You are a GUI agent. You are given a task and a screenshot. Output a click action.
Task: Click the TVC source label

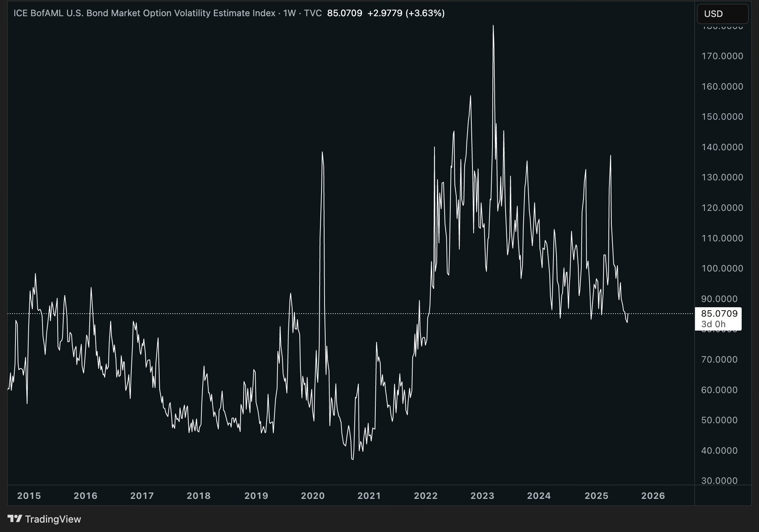(312, 13)
